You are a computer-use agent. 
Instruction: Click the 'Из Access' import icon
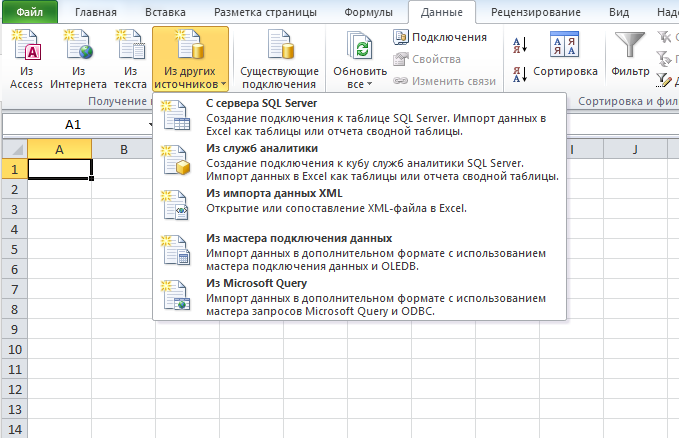click(x=26, y=58)
